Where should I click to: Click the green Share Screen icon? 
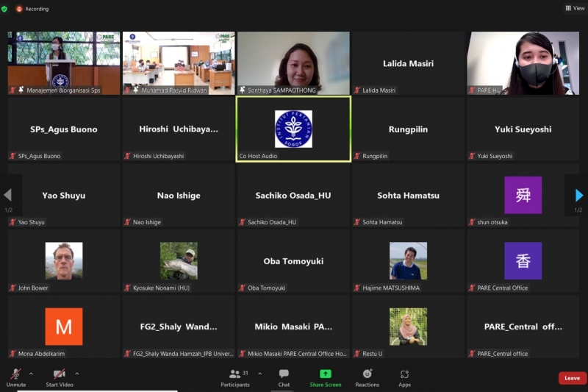tap(325, 374)
